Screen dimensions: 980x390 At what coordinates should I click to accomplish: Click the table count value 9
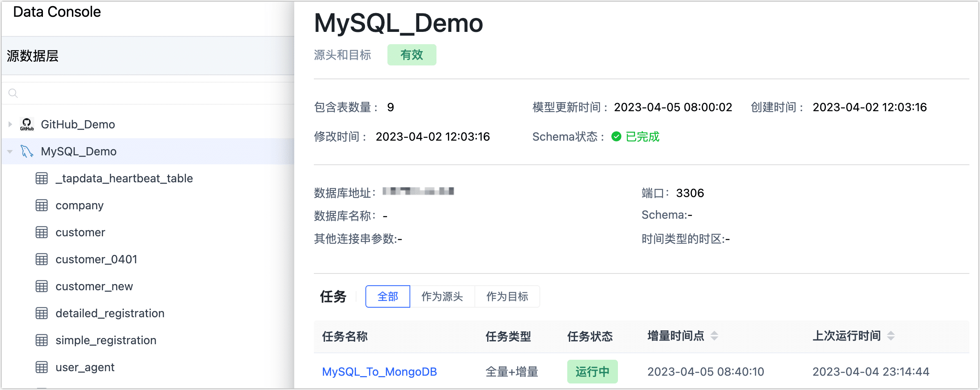(391, 107)
